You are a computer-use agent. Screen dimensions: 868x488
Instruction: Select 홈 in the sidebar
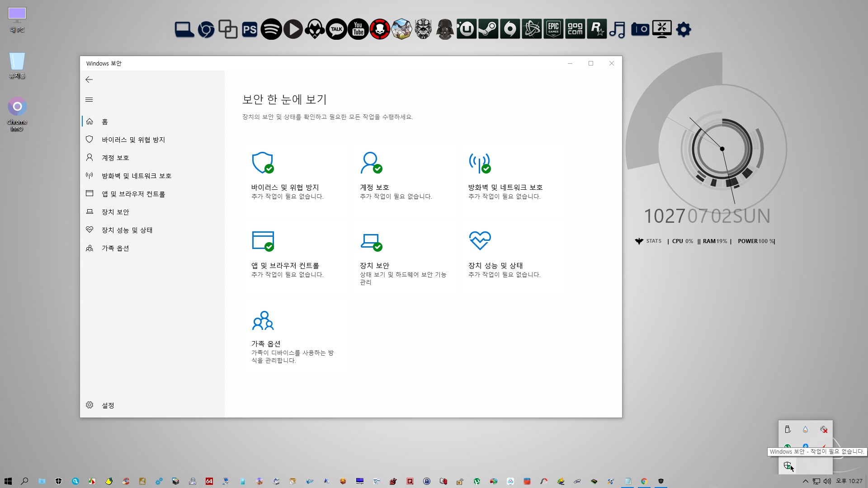tap(153, 122)
